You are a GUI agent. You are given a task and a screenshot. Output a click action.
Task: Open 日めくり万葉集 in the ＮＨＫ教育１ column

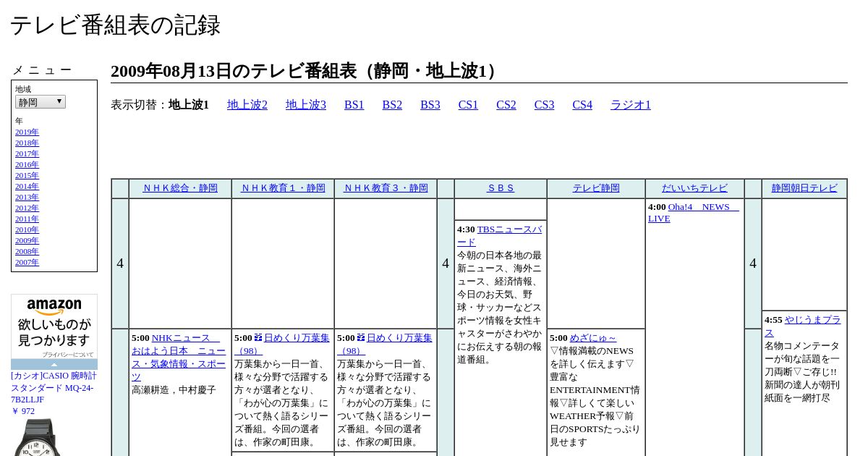(x=282, y=345)
